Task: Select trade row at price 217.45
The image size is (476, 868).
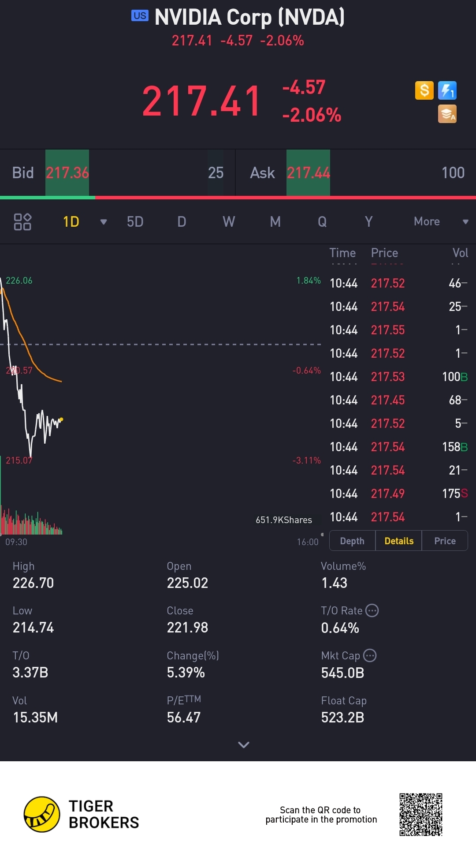Action: point(398,400)
